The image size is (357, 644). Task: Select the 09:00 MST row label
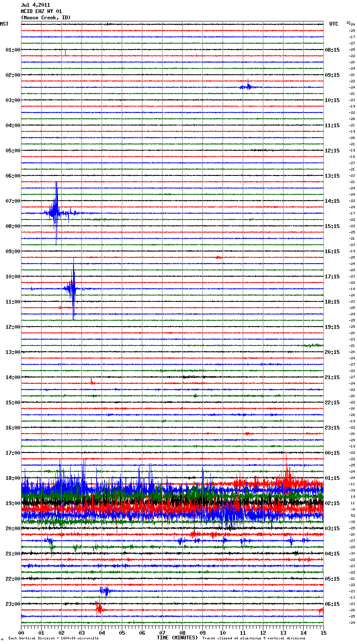click(x=13, y=251)
